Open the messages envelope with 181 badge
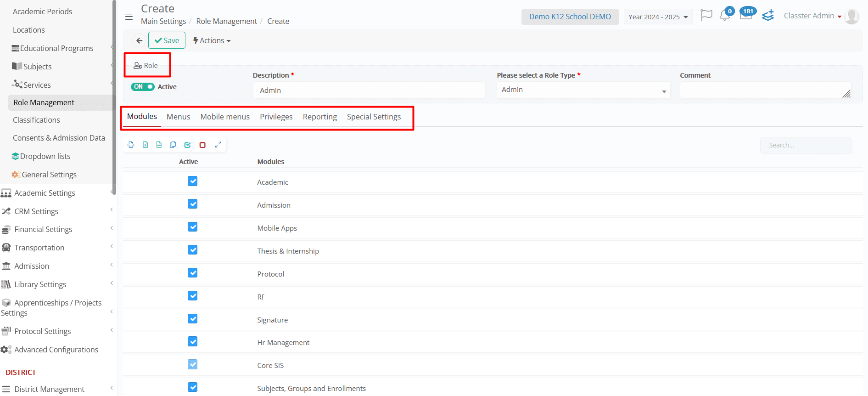The height and width of the screenshot is (396, 868). click(746, 15)
